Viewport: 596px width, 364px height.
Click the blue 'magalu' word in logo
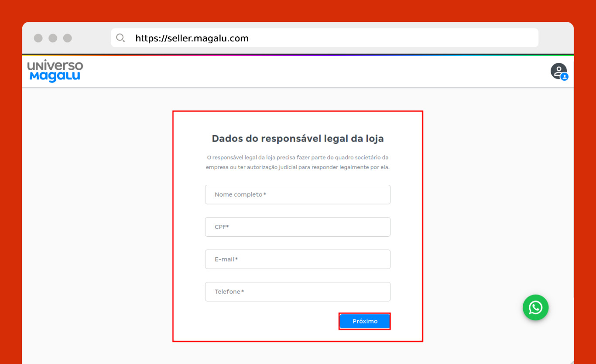tap(55, 77)
